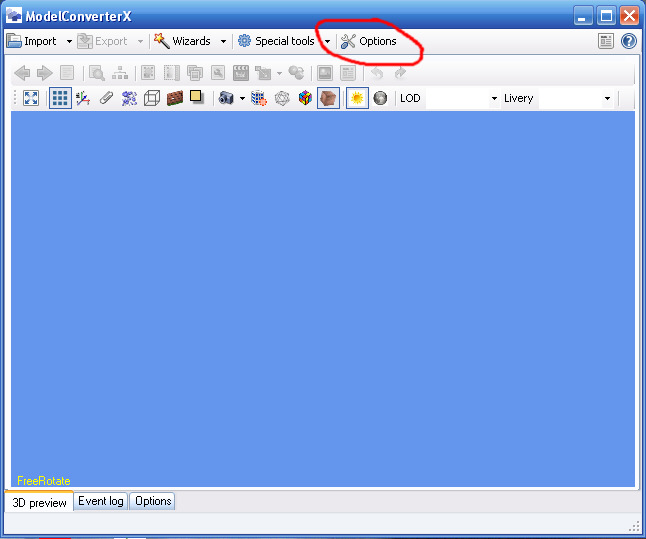Expand the Export dropdown arrow
This screenshot has height=539, width=646.
coord(140,41)
